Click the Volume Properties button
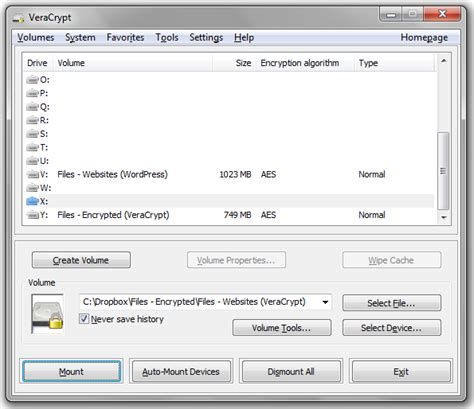This screenshot has width=474, height=409. [x=236, y=260]
